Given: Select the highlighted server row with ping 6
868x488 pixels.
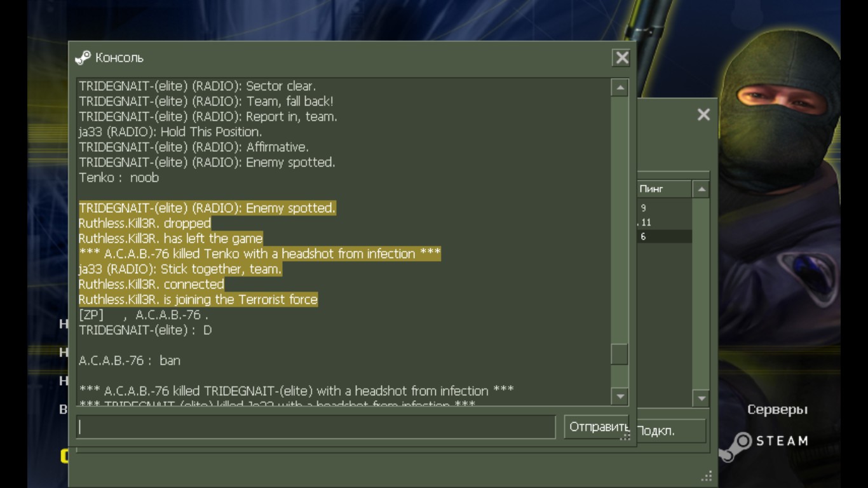Looking at the screenshot, I should pyautogui.click(x=663, y=236).
